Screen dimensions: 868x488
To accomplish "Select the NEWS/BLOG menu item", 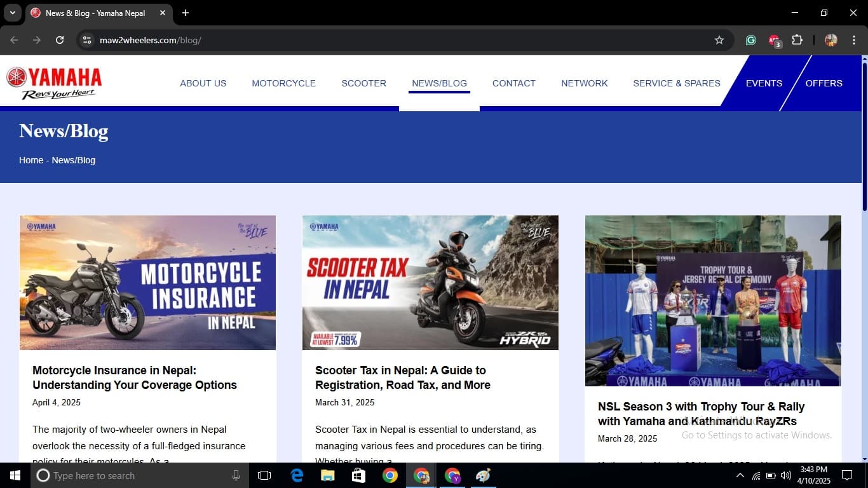I will 439,83.
